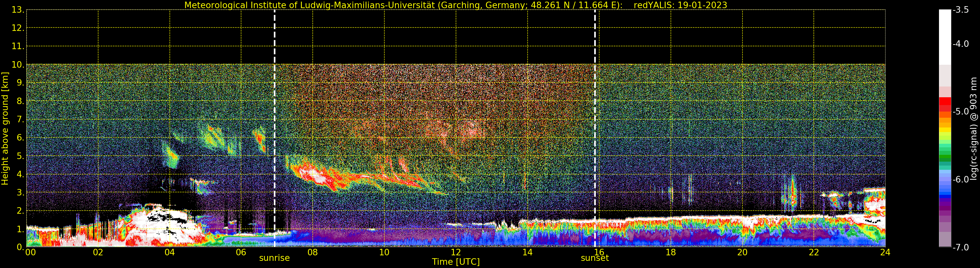Viewport: 980px width, 268px height.
Task: Click colorbar tick label '-7.0'
Action: 960,248
